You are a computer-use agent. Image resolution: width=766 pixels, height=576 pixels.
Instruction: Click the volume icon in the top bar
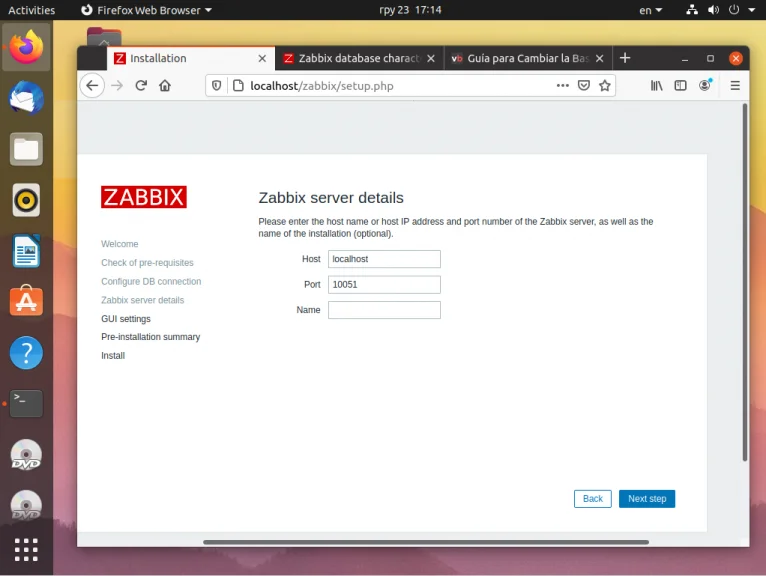713,10
